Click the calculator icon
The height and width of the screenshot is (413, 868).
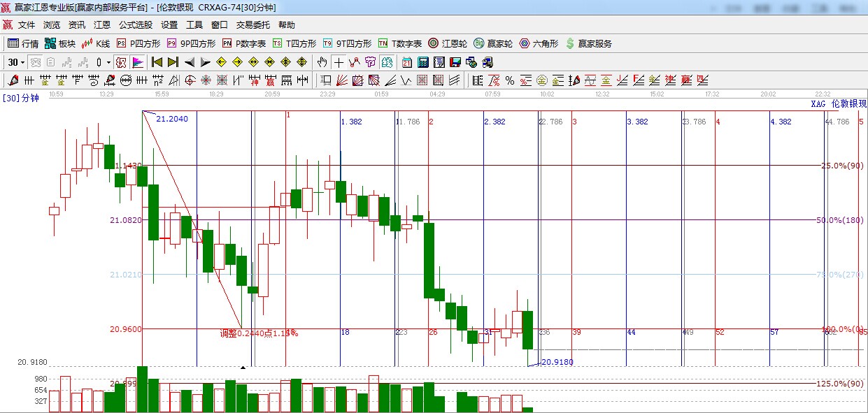click(422, 62)
